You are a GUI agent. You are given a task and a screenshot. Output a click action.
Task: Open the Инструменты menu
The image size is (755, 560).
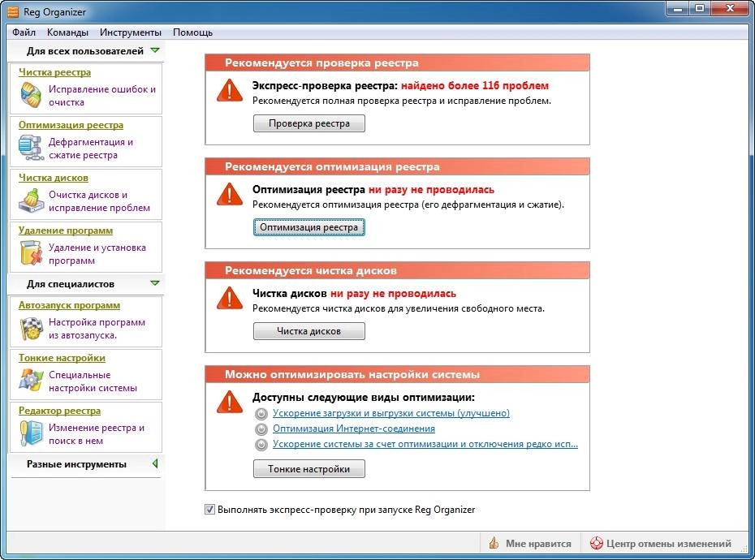click(x=131, y=32)
